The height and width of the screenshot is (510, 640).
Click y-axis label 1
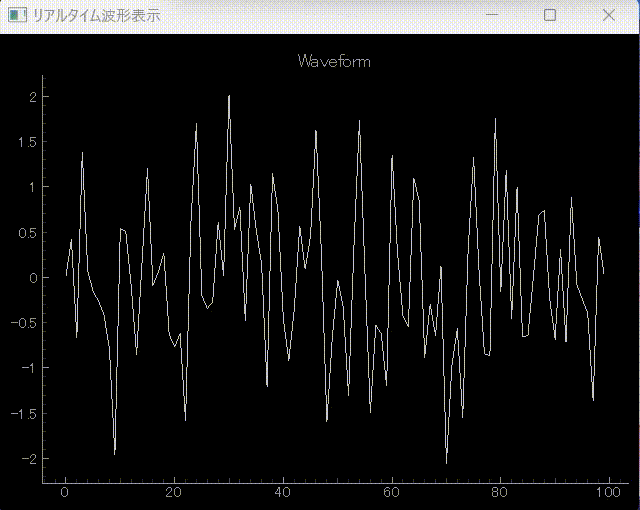coord(33,187)
